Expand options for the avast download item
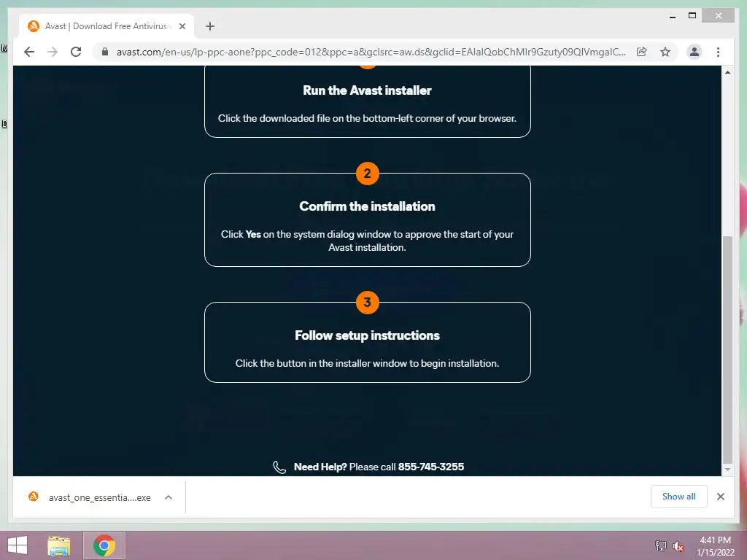747x560 pixels. pos(169,497)
